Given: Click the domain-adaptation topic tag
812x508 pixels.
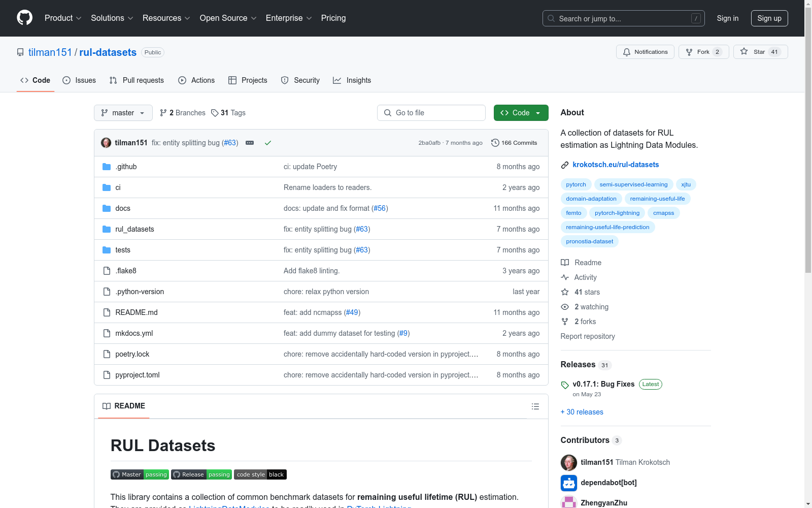Looking at the screenshot, I should (591, 199).
